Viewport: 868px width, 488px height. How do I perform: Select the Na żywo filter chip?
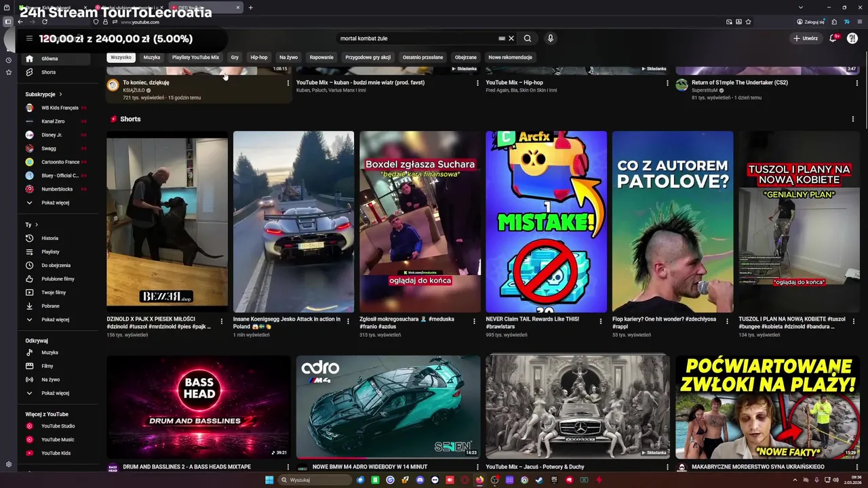tap(289, 58)
